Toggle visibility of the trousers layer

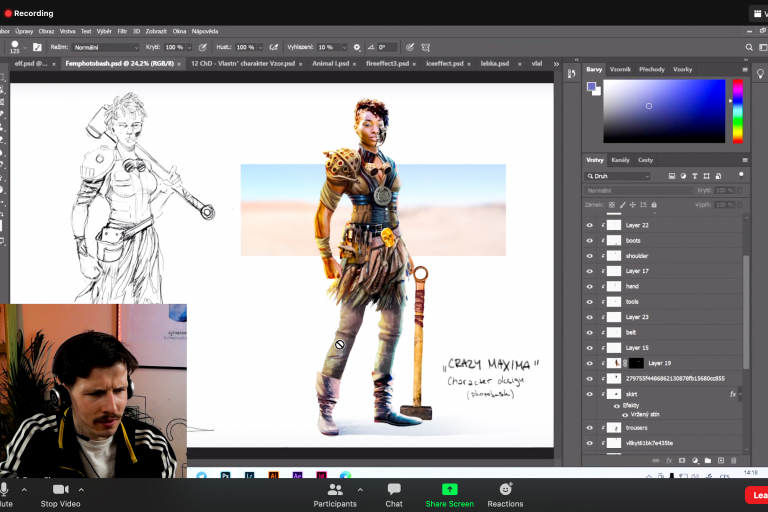pyautogui.click(x=589, y=427)
